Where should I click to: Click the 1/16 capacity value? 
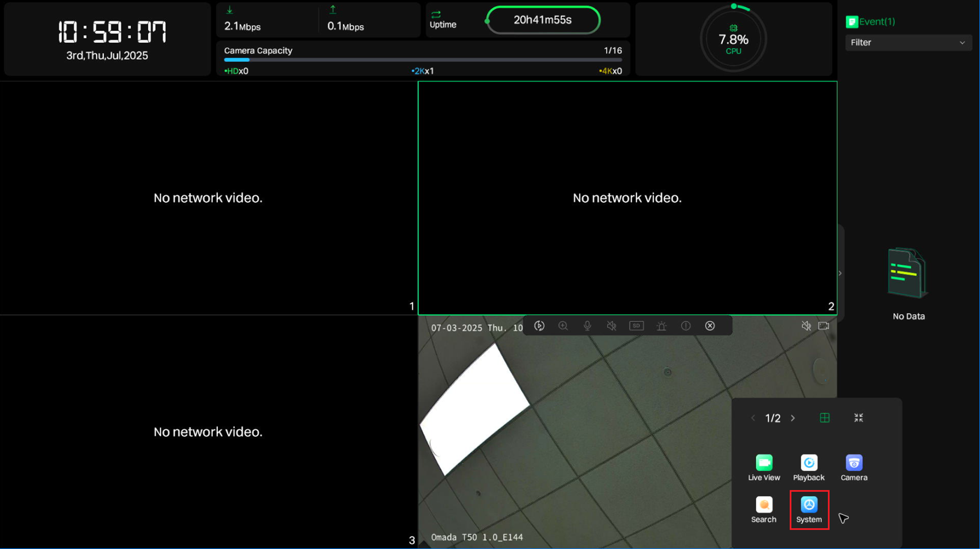pyautogui.click(x=613, y=51)
